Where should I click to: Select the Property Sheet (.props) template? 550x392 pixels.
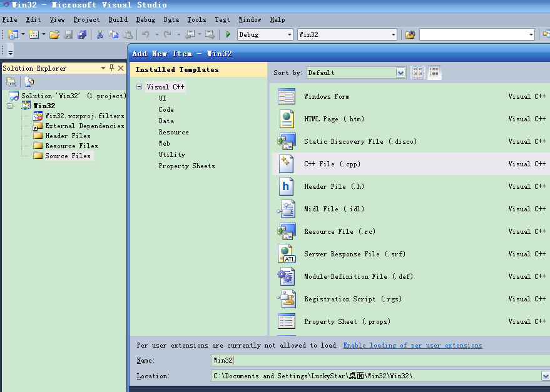click(x=411, y=321)
